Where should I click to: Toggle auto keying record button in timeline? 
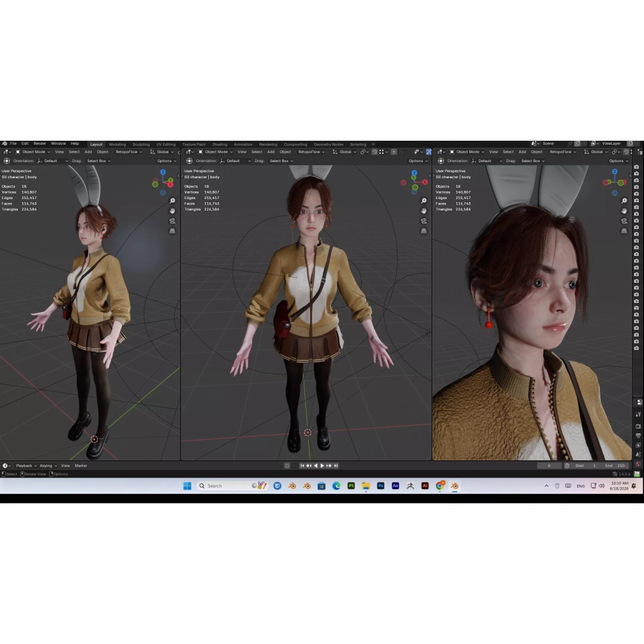pos(287,466)
